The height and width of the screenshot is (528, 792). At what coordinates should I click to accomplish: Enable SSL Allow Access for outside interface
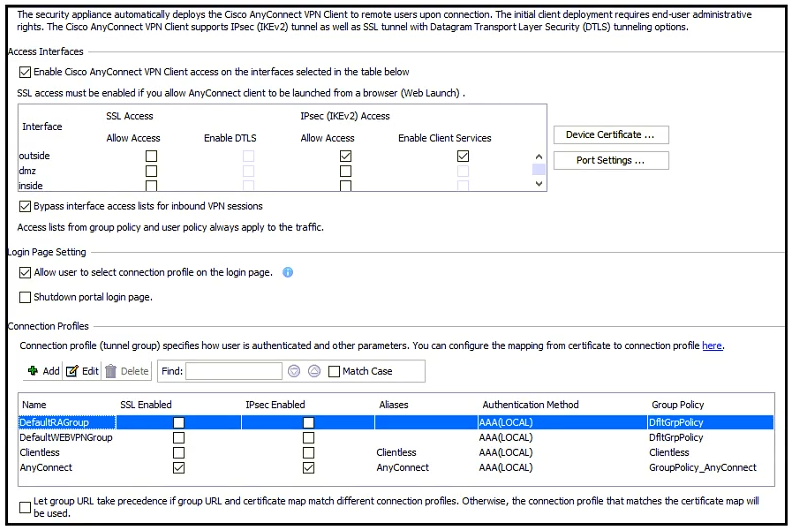[151, 156]
